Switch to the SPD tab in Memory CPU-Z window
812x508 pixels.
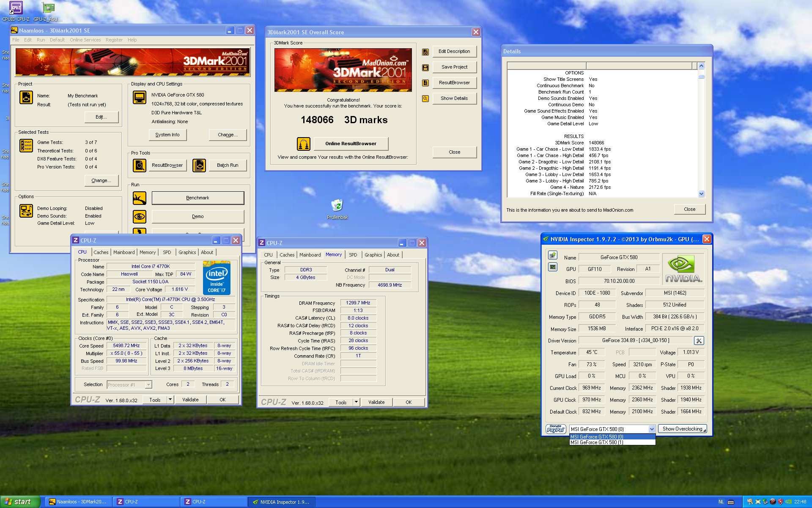[x=353, y=255]
